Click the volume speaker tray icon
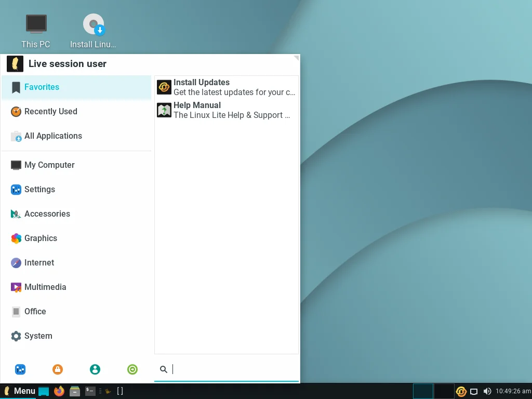 click(487, 391)
